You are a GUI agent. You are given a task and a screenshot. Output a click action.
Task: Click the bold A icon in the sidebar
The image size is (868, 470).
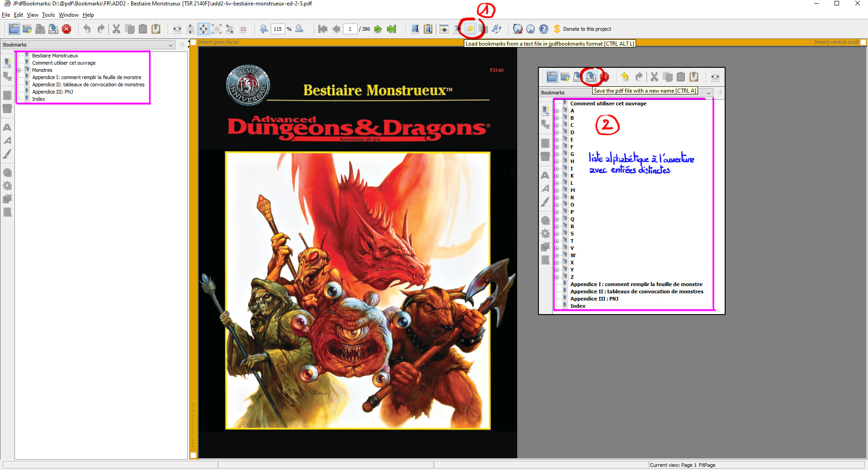[7, 127]
